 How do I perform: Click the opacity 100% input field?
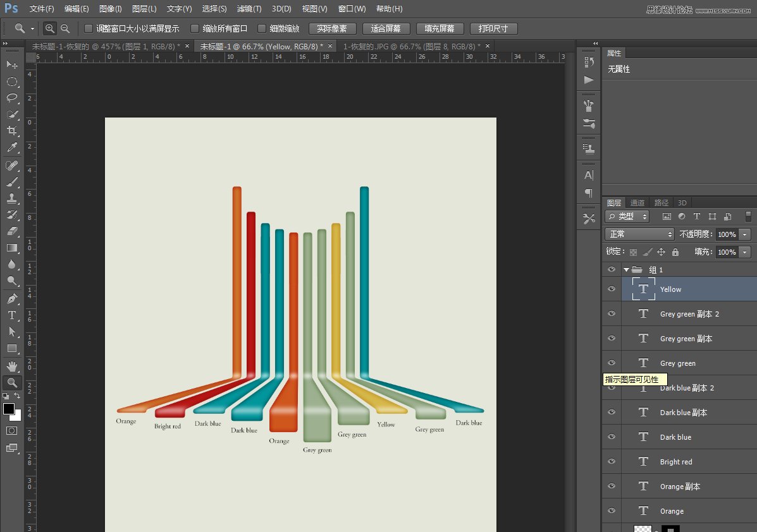[727, 234]
